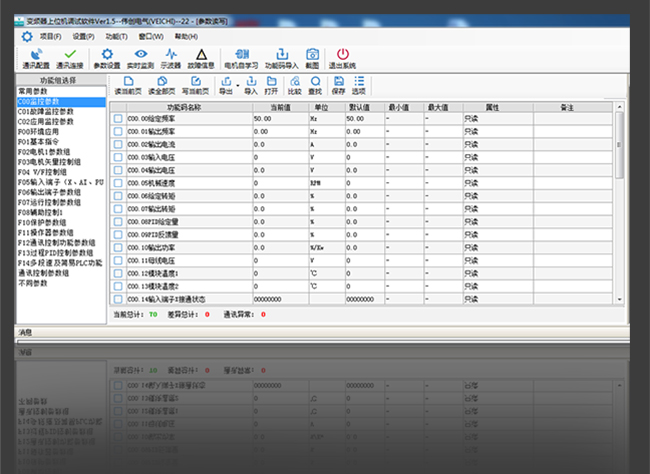Select F04 V/F控制组 in group list
Viewport: 650px width, 474px height.
click(x=50, y=172)
